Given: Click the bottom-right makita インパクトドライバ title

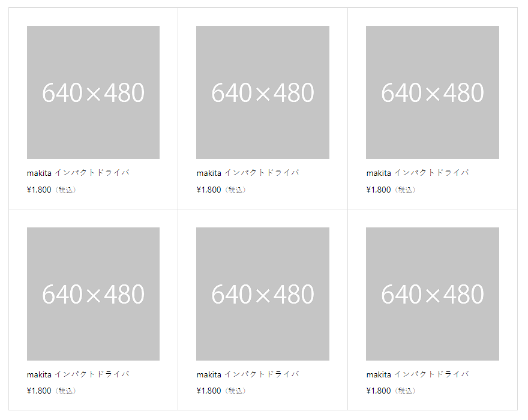Looking at the screenshot, I should click(x=418, y=374).
